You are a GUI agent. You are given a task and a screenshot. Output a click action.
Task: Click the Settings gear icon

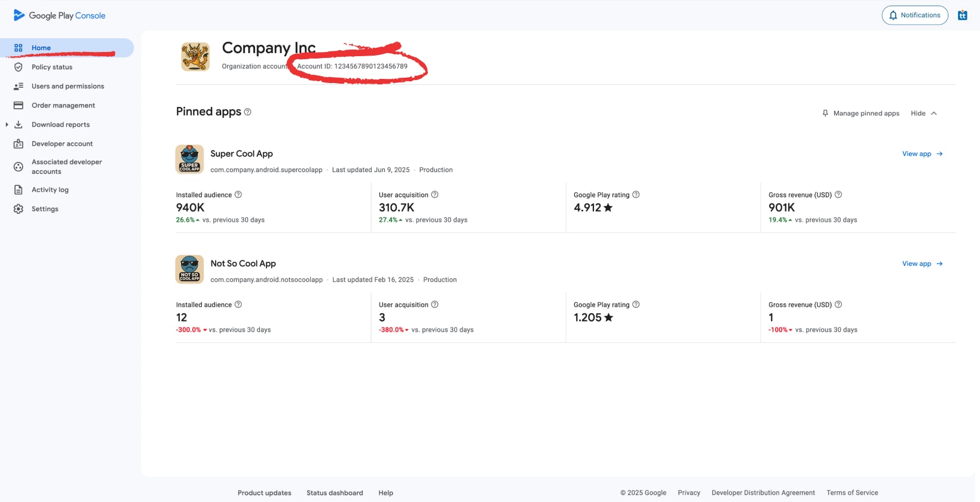click(x=19, y=209)
